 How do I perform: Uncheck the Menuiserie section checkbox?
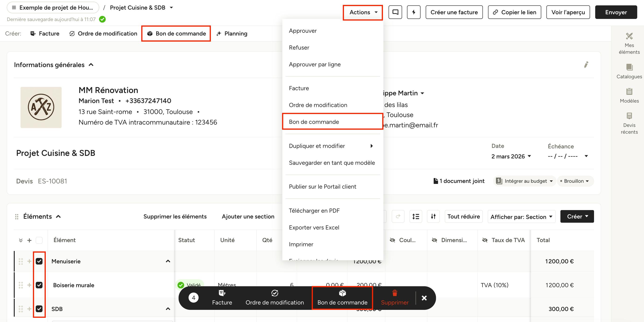pos(39,261)
